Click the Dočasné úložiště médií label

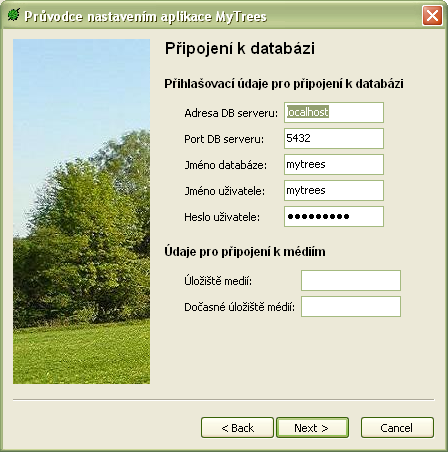coord(239,307)
